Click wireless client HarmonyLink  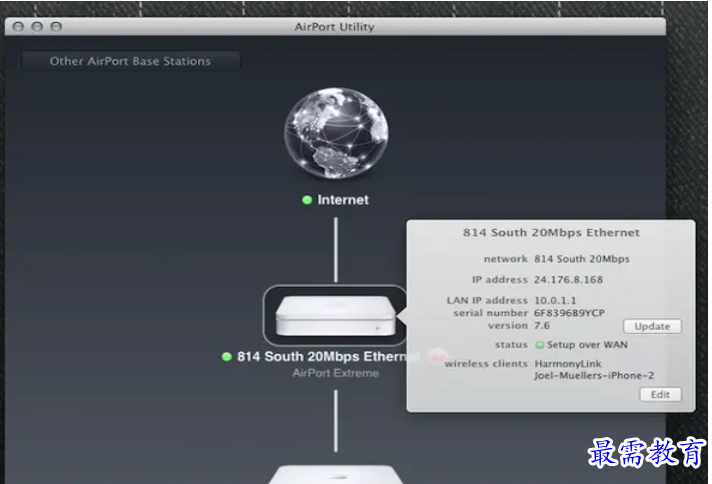pyautogui.click(x=568, y=364)
